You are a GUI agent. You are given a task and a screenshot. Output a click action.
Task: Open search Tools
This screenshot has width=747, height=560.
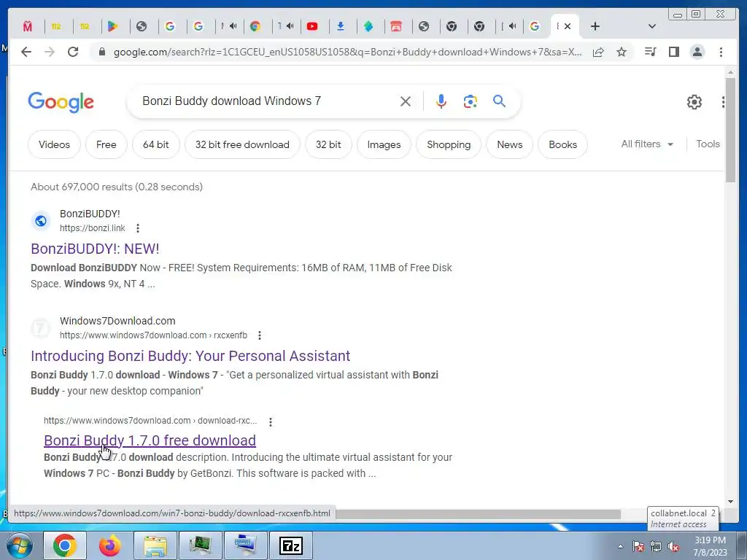[708, 144]
